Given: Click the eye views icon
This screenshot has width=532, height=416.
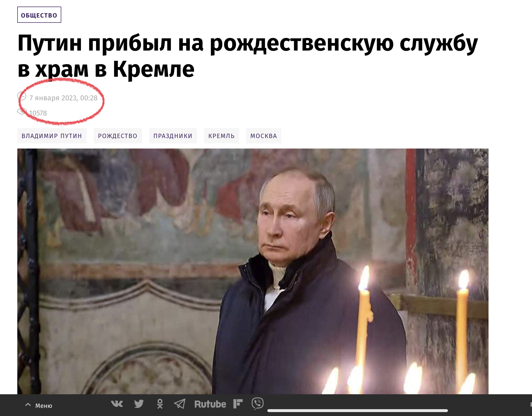Looking at the screenshot, I should pos(22,111).
